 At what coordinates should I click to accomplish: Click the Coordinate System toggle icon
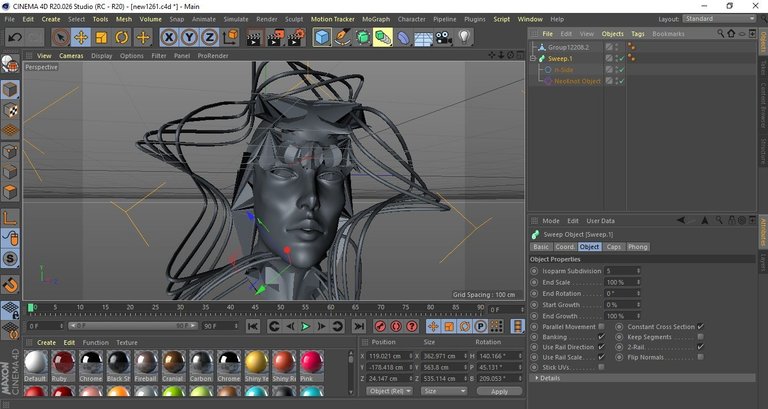coord(230,37)
